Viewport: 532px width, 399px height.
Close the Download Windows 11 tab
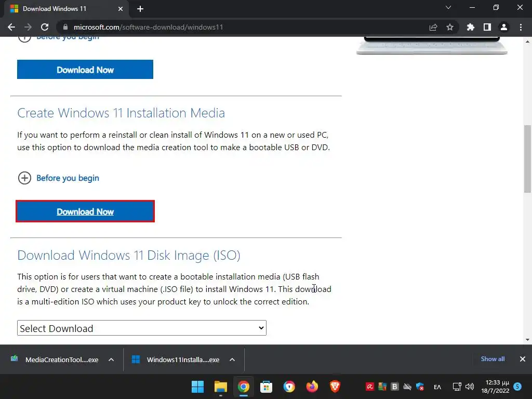[x=121, y=9]
